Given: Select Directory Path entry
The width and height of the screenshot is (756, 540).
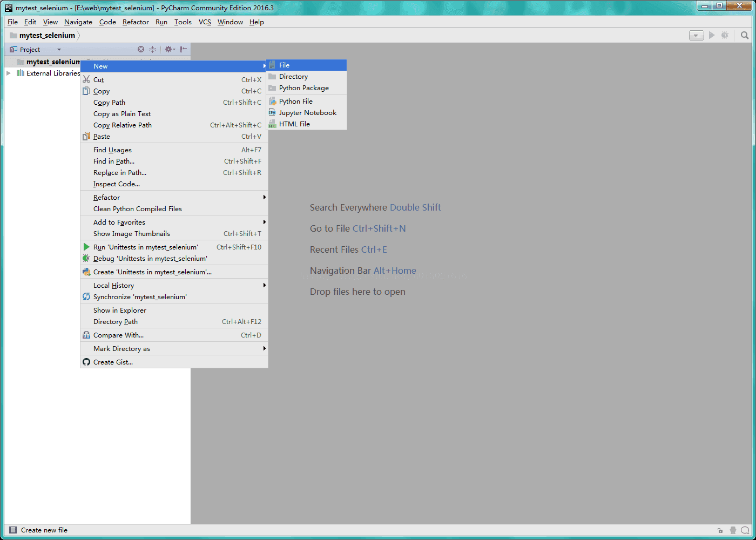Looking at the screenshot, I should (x=174, y=321).
